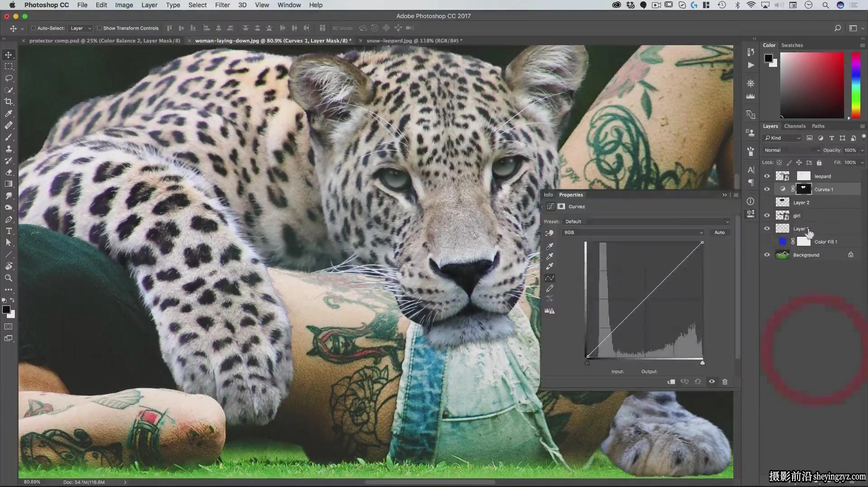868x487 pixels.
Task: Open the Curves Preset dropdown
Action: click(x=646, y=221)
